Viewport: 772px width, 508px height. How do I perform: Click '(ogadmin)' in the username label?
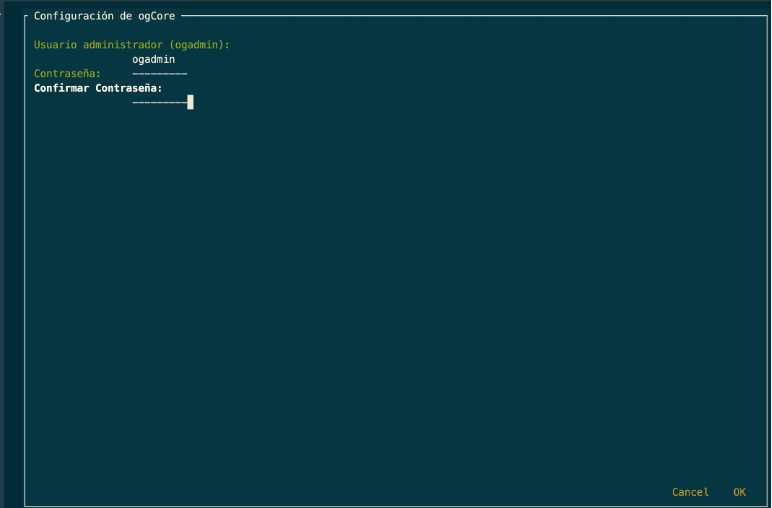(x=196, y=45)
